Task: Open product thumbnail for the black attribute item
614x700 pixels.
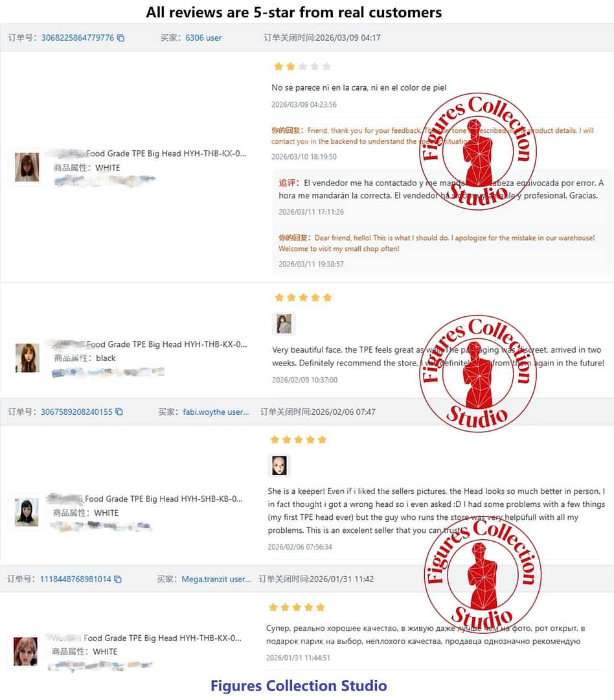Action: coord(27,358)
